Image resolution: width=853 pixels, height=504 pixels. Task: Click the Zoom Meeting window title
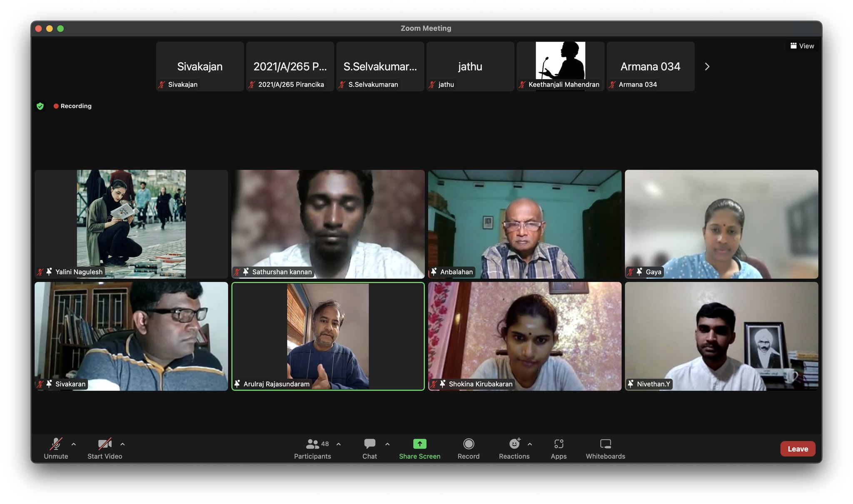click(426, 28)
